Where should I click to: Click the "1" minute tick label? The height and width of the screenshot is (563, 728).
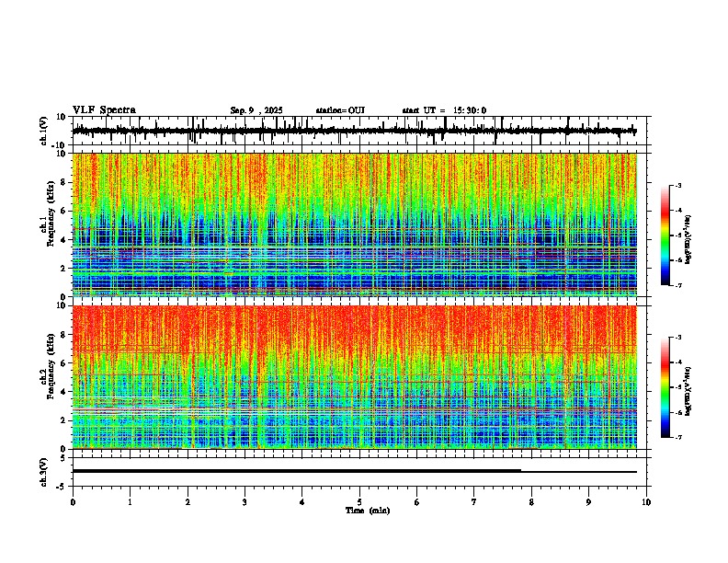(130, 502)
